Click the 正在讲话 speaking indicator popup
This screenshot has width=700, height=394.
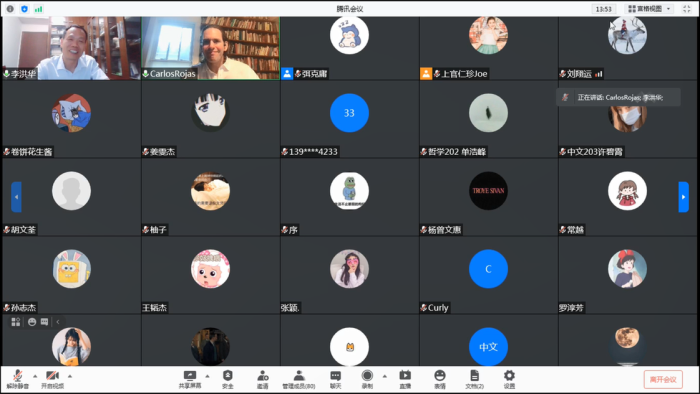[x=618, y=97]
